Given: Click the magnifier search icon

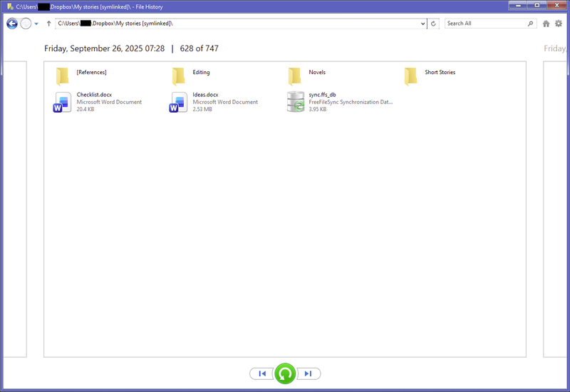Looking at the screenshot, I should tap(531, 24).
